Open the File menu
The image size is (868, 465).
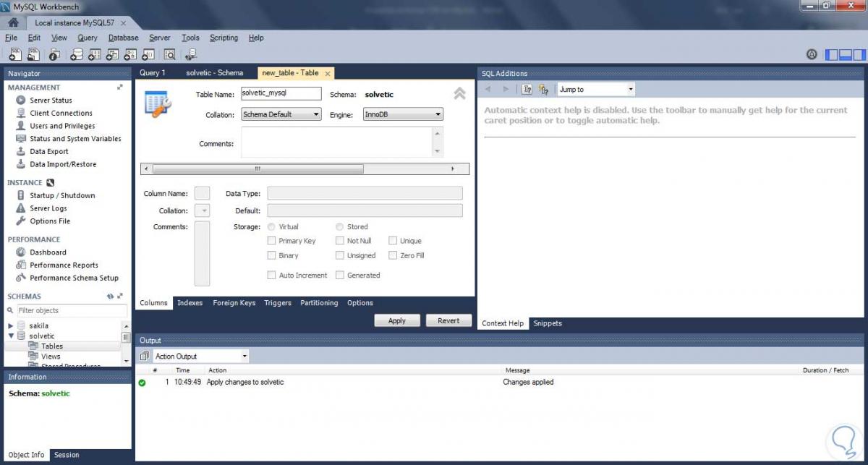[11, 38]
